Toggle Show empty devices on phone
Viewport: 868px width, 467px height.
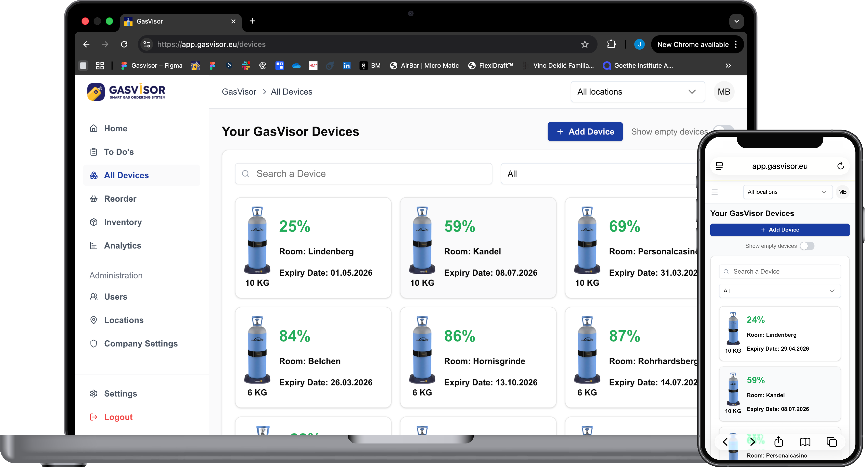point(807,246)
